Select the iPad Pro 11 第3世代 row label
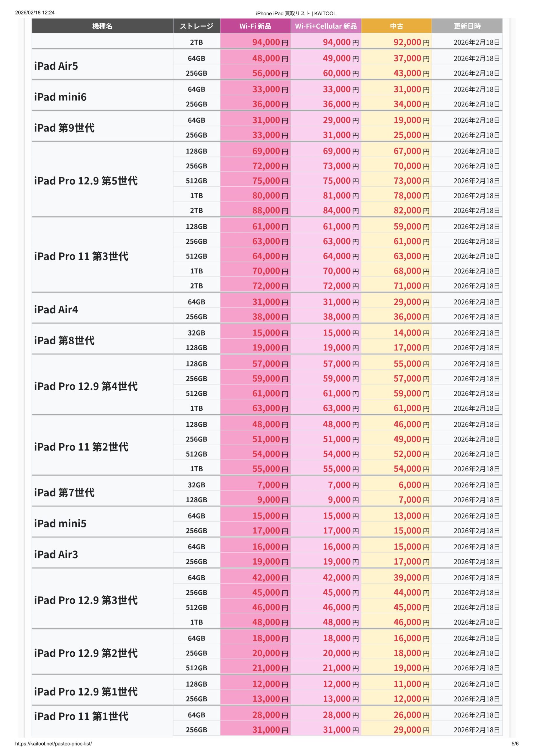This screenshot has height=756, width=534. (81, 256)
